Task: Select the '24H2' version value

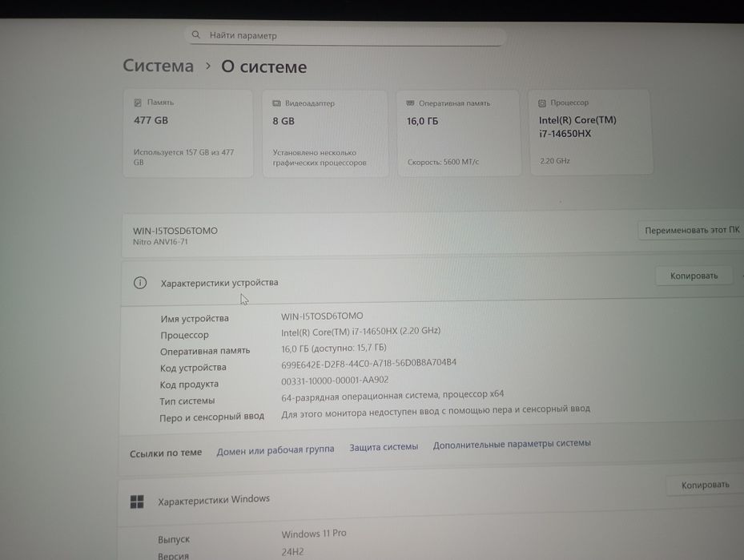Action: tap(292, 552)
